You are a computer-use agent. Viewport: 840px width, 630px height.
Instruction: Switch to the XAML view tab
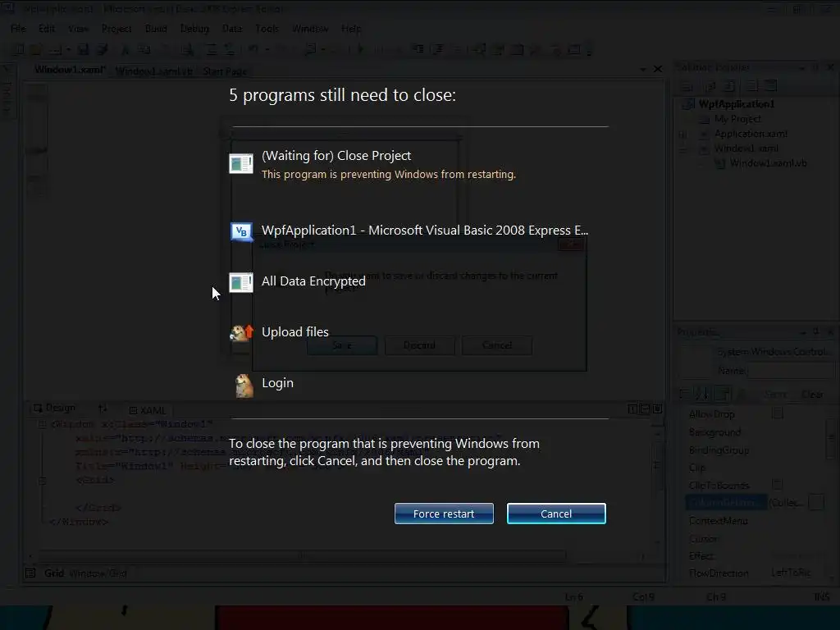[x=148, y=410]
